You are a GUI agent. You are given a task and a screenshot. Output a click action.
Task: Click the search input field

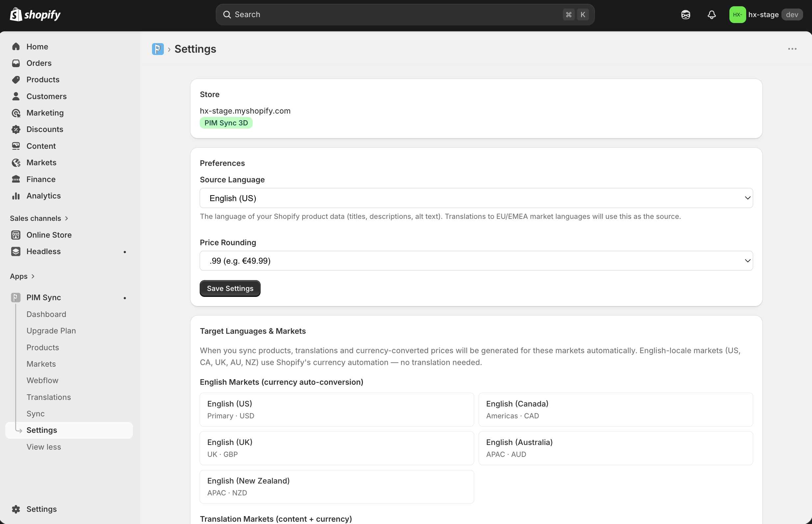(405, 14)
